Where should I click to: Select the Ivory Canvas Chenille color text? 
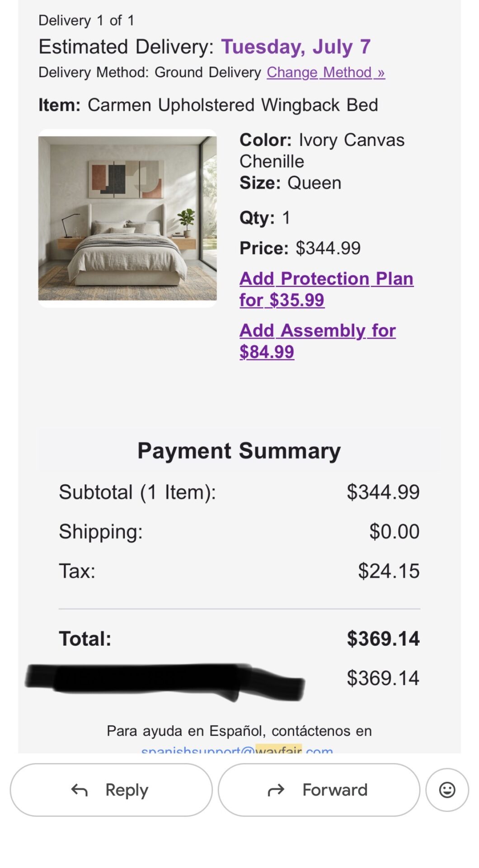(322, 151)
